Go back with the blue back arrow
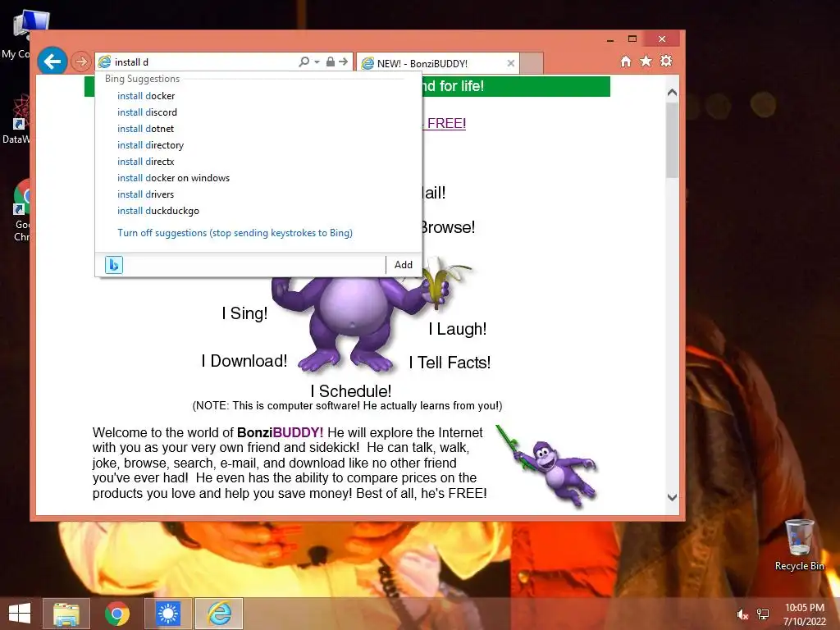840x630 pixels. click(x=52, y=62)
